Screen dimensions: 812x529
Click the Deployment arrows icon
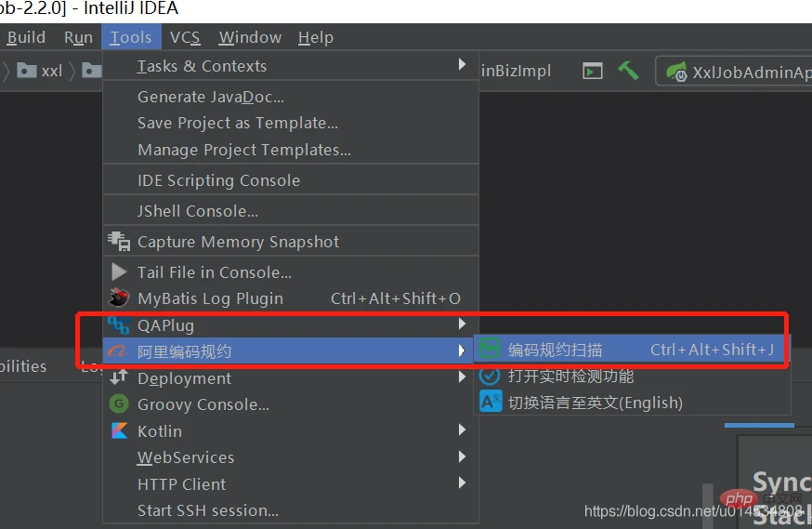pos(119,377)
